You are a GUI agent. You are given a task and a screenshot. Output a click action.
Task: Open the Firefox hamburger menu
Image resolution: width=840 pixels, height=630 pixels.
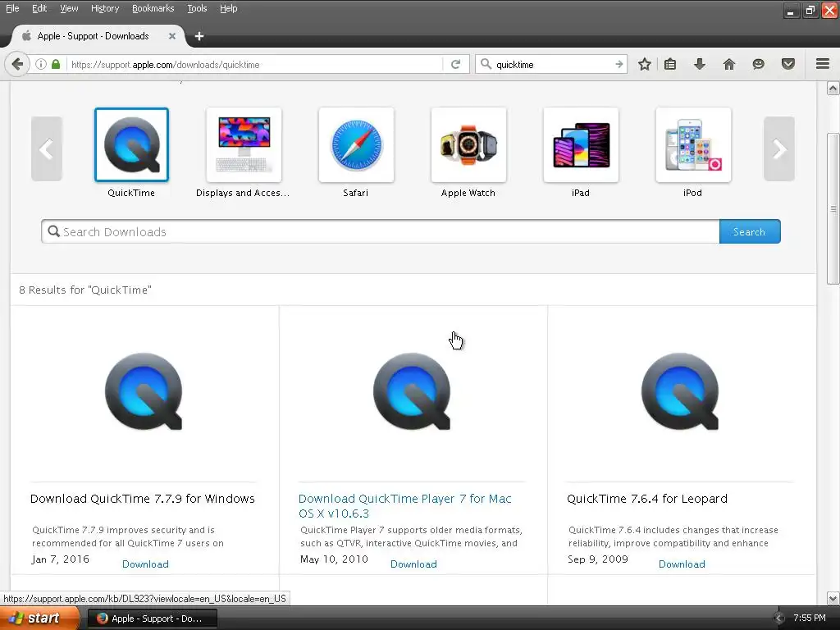(x=823, y=64)
